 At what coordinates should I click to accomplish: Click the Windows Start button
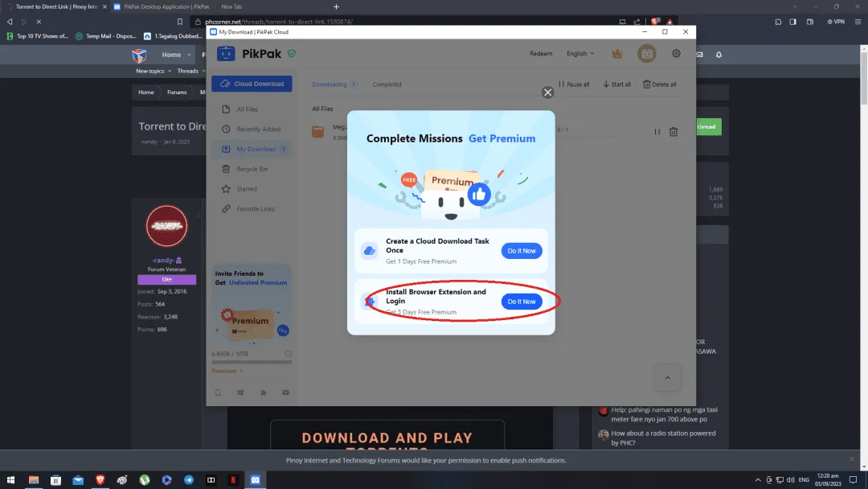[x=10, y=479]
